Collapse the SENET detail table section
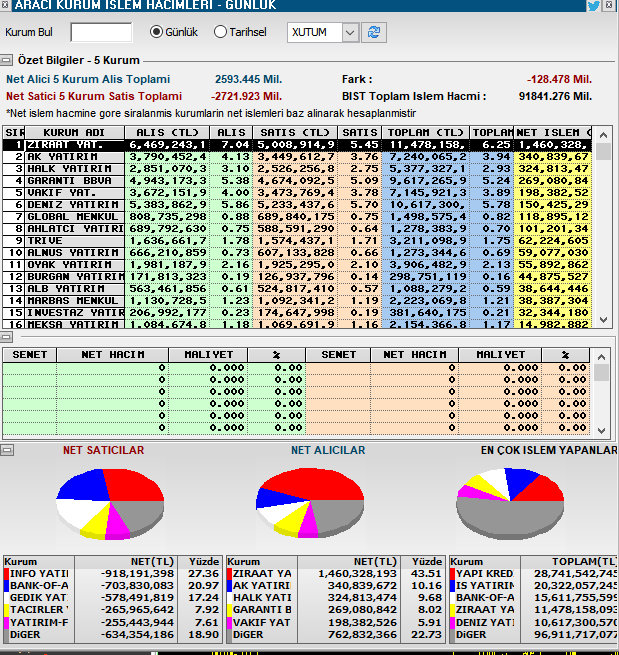 pyautogui.click(x=6, y=337)
